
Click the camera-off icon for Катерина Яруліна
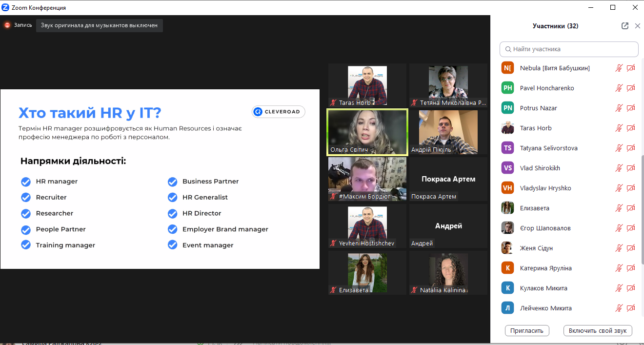point(631,268)
